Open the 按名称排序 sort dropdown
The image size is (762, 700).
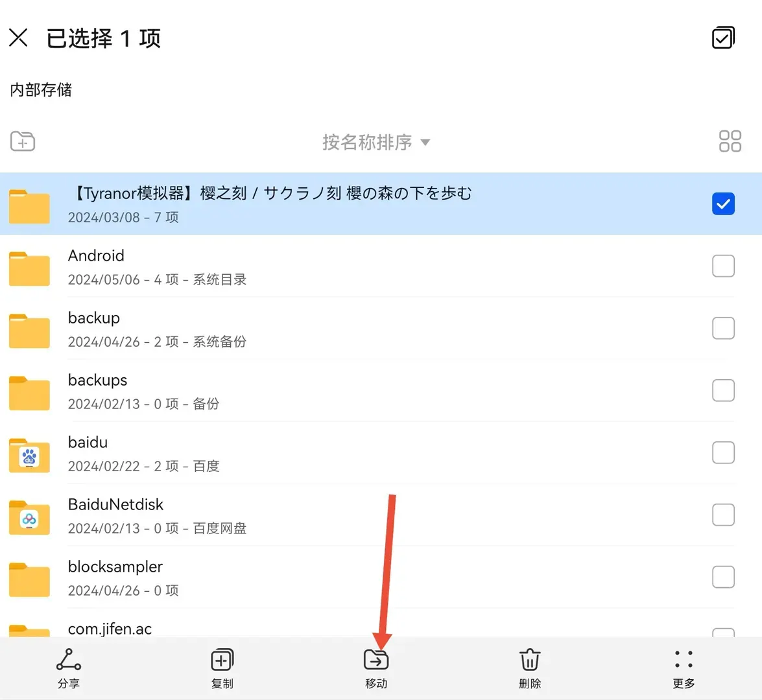[x=376, y=143]
